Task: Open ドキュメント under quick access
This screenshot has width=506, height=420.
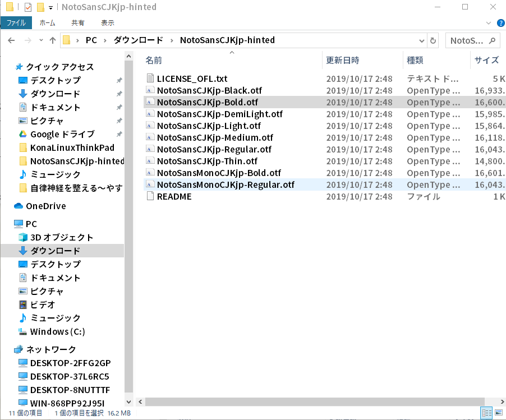Action: click(x=55, y=108)
